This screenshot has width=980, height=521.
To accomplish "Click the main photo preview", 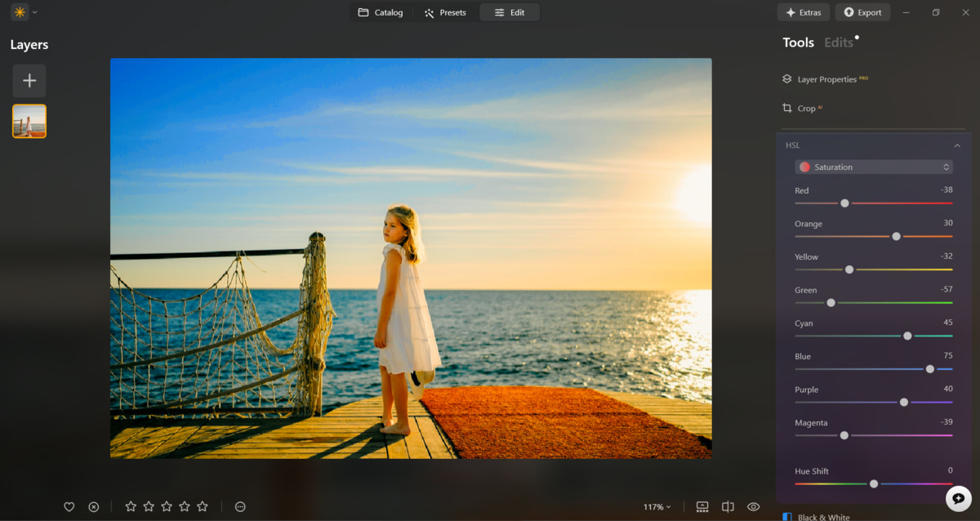I will tap(411, 258).
